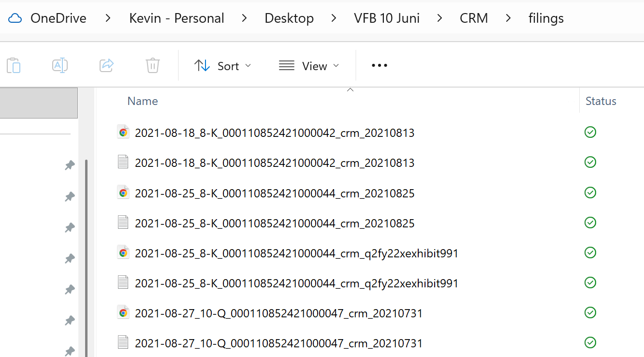This screenshot has width=644, height=357.
Task: Click the Paste clipboard icon
Action: pos(14,65)
